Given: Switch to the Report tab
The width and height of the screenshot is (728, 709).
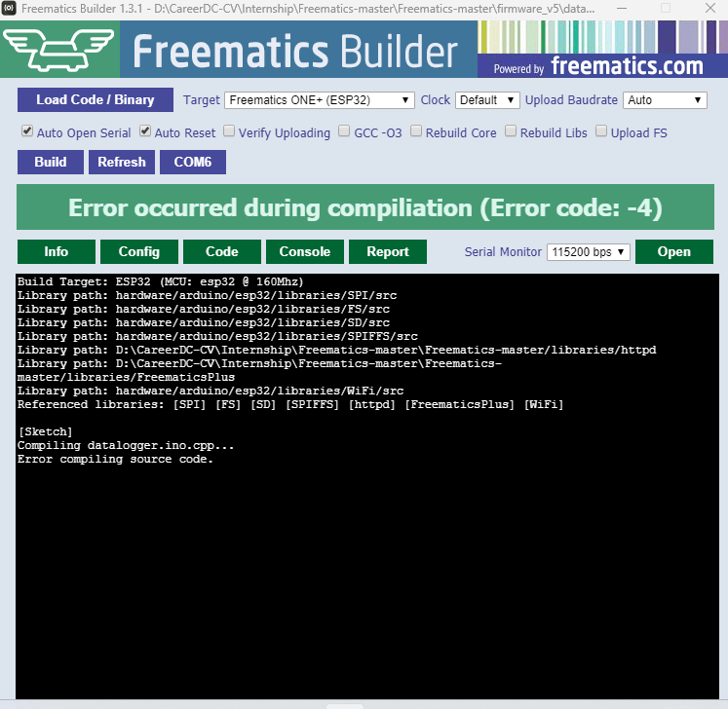Looking at the screenshot, I should click(388, 251).
